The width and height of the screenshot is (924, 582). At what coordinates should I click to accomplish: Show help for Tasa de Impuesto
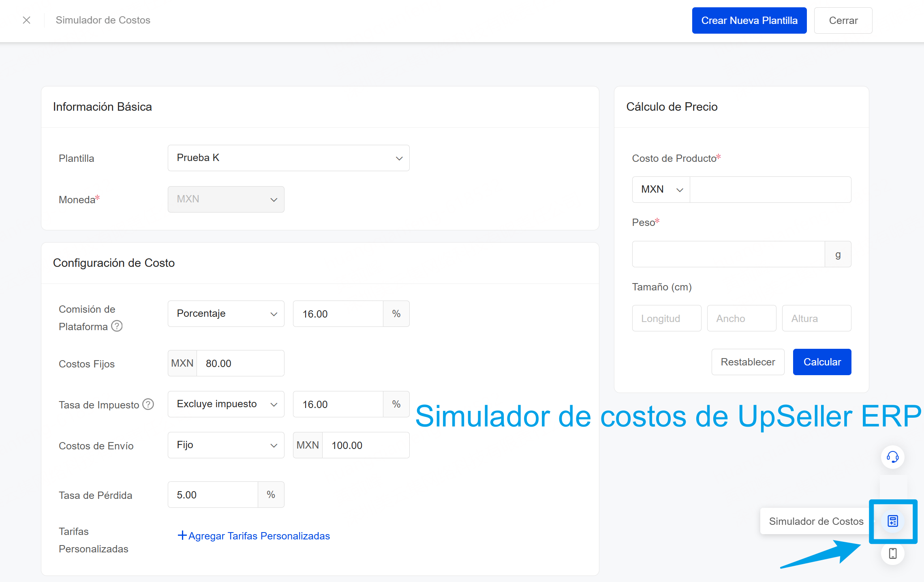tap(148, 404)
